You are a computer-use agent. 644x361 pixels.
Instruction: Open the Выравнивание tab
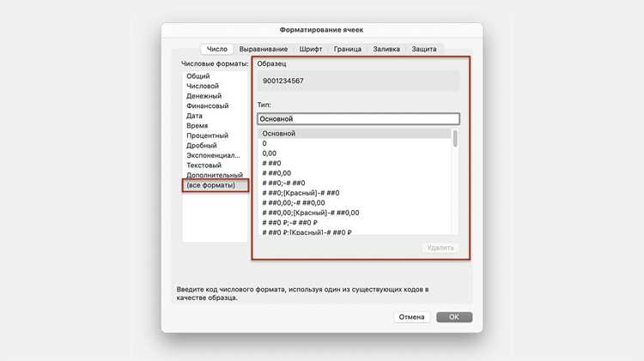(x=264, y=49)
